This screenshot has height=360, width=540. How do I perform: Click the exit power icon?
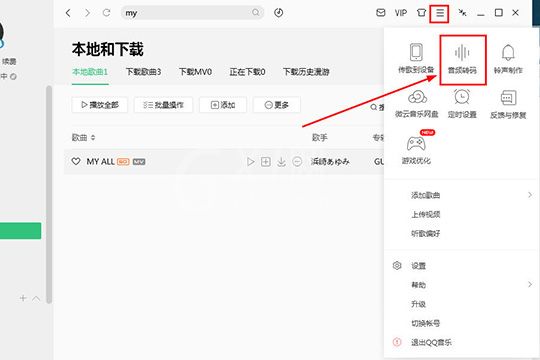(x=397, y=342)
